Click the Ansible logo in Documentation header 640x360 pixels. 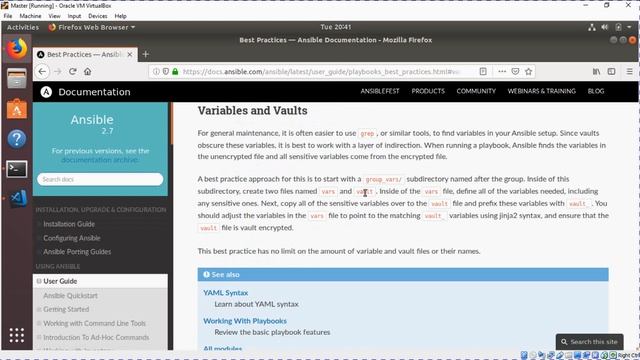tap(46, 92)
